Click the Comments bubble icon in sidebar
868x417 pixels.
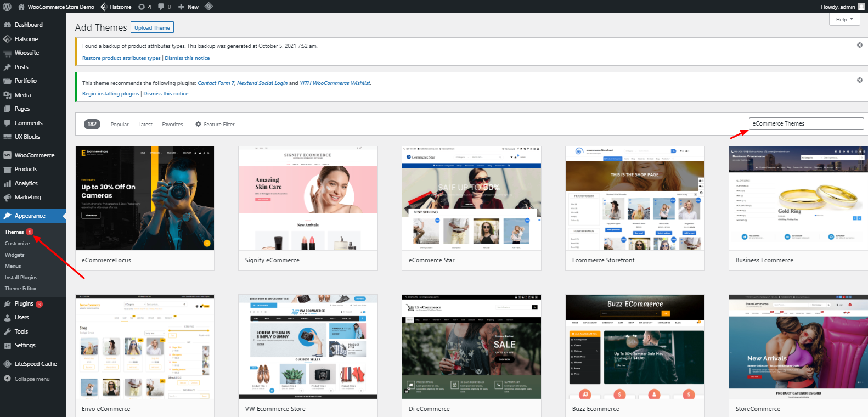(x=7, y=123)
